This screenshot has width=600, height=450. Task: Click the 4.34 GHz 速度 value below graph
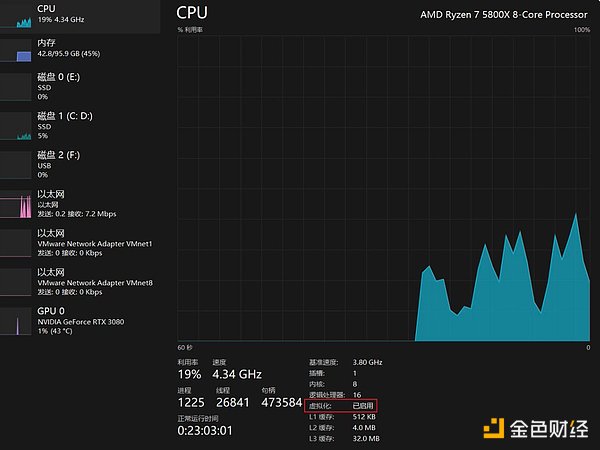pos(236,374)
